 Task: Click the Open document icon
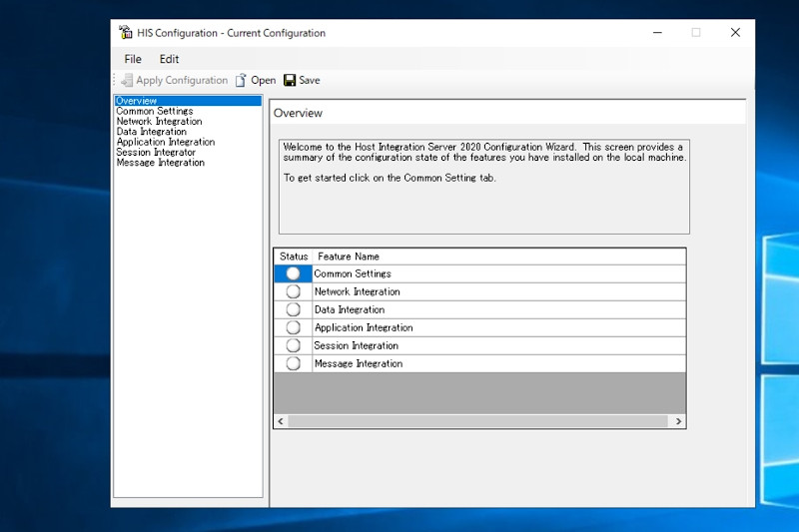pos(241,81)
